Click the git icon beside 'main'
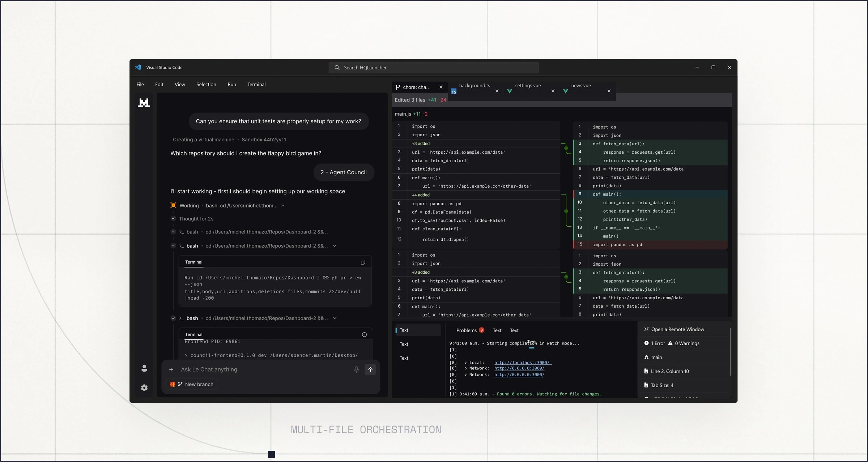 tap(646, 357)
